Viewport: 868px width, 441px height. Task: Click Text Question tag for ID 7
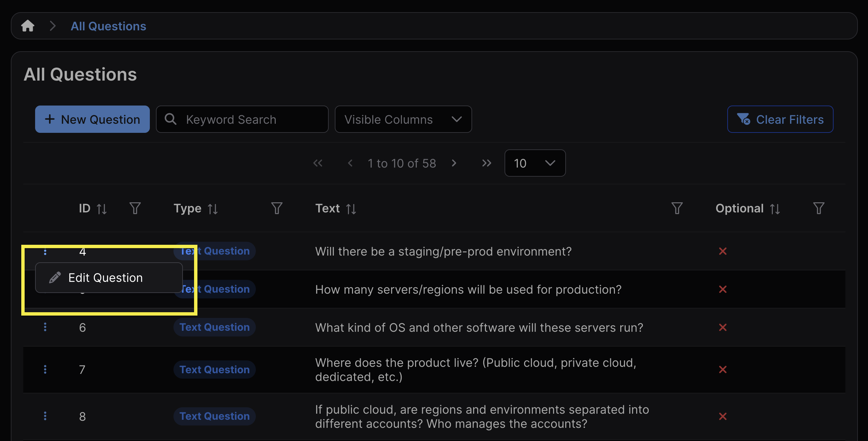pyautogui.click(x=214, y=370)
